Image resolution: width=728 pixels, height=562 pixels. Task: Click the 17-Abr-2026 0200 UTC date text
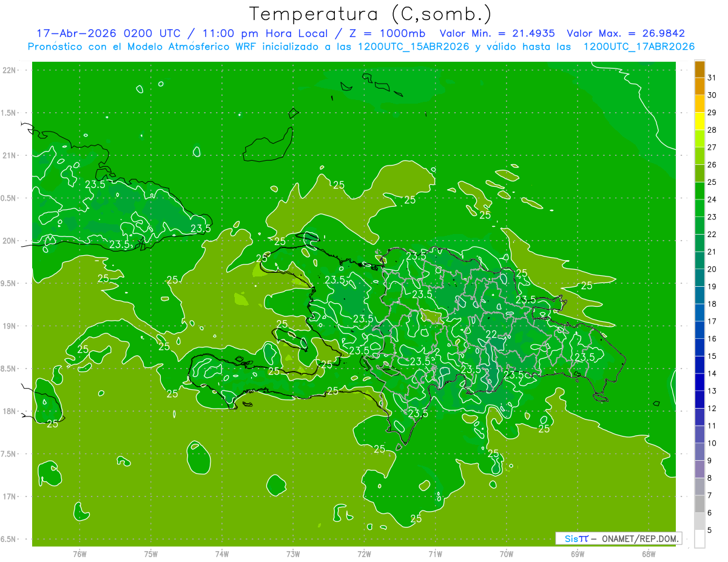coord(107,33)
